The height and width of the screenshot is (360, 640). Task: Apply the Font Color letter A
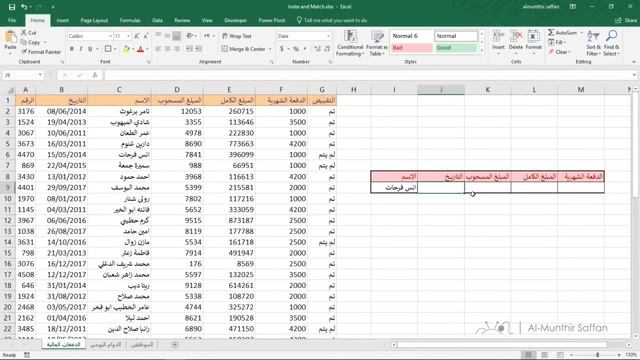[140, 49]
